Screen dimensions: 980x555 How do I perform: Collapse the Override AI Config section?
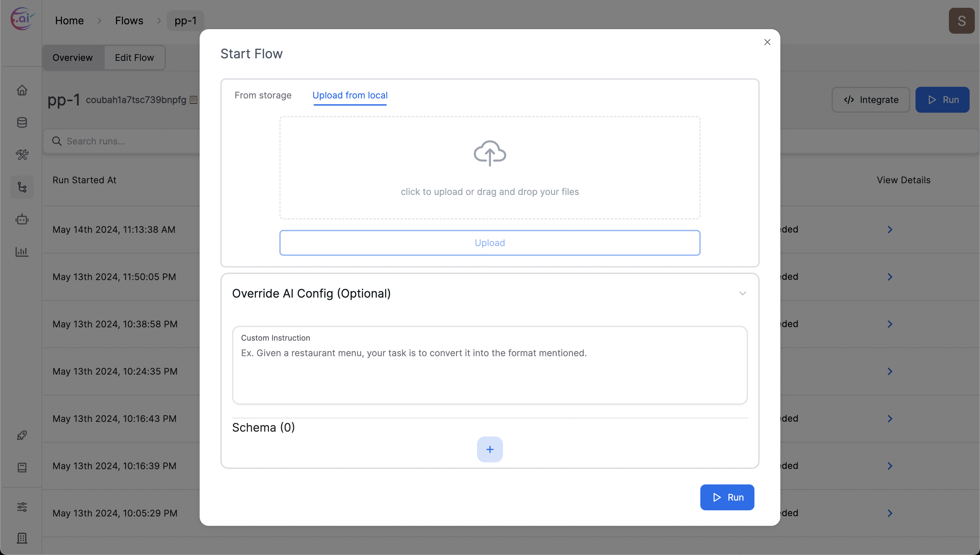tap(742, 293)
